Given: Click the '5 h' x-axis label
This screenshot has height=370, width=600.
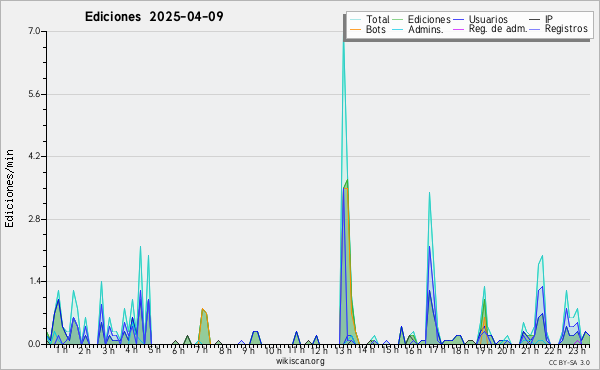Looking at the screenshot, I should tap(154, 350).
